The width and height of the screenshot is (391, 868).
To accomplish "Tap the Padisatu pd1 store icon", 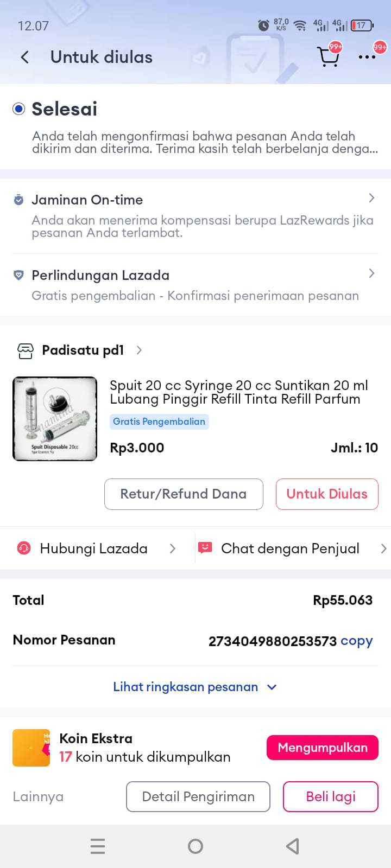I will click(26, 351).
